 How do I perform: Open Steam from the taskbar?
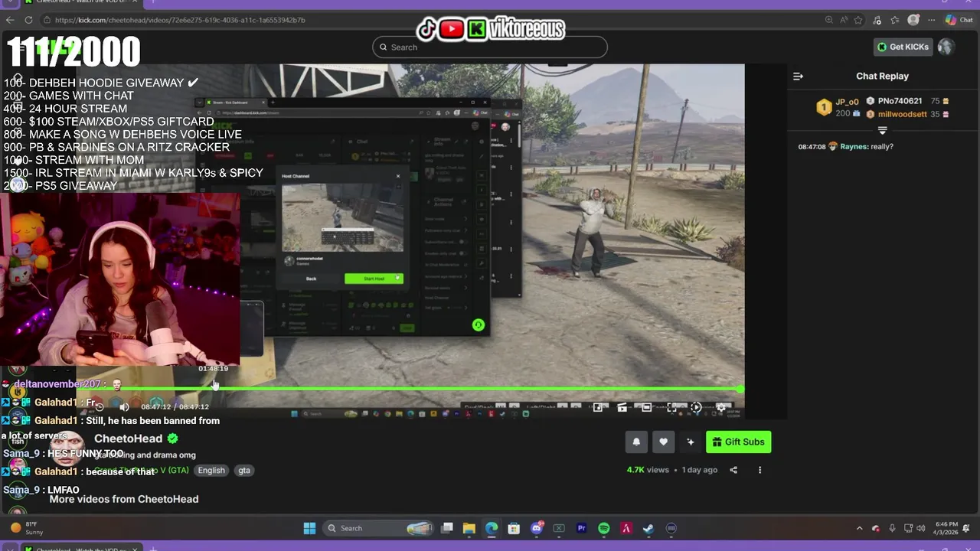click(648, 528)
